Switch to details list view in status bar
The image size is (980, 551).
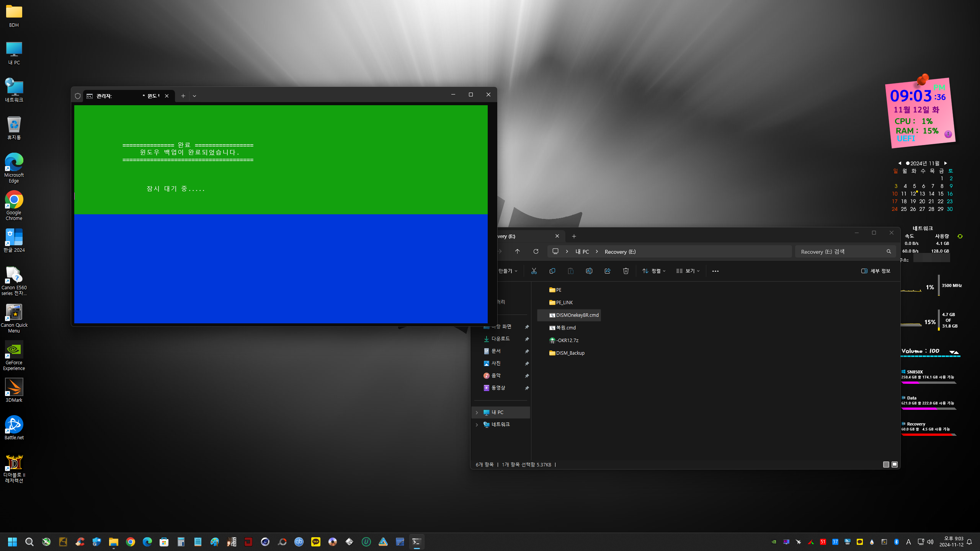click(886, 465)
